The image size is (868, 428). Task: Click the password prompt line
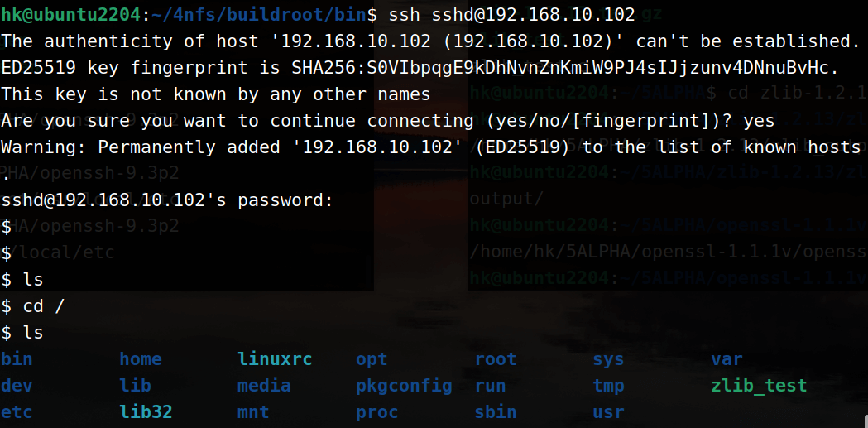167,200
